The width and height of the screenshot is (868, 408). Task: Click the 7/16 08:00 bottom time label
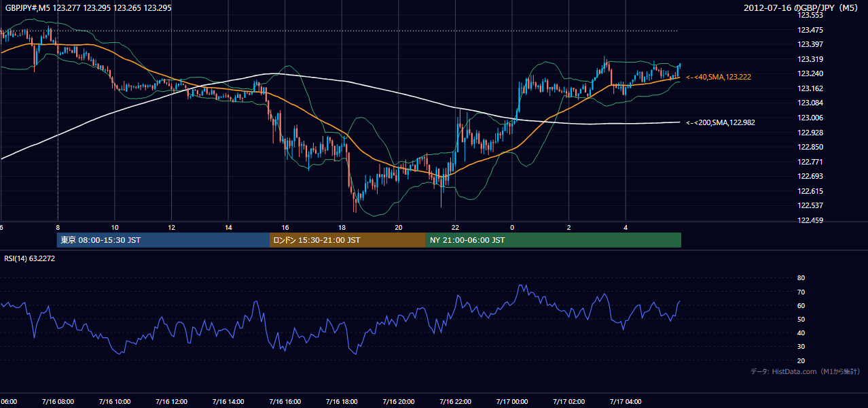pos(57,401)
